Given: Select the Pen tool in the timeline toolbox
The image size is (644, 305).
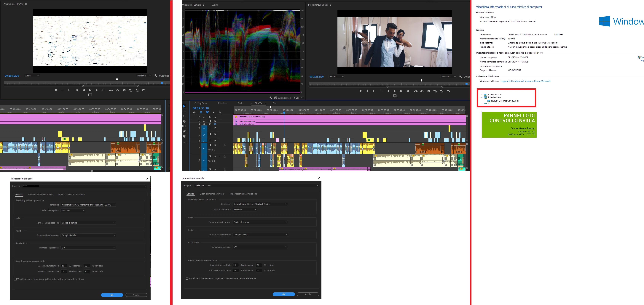Looking at the screenshot, I should 184,131.
